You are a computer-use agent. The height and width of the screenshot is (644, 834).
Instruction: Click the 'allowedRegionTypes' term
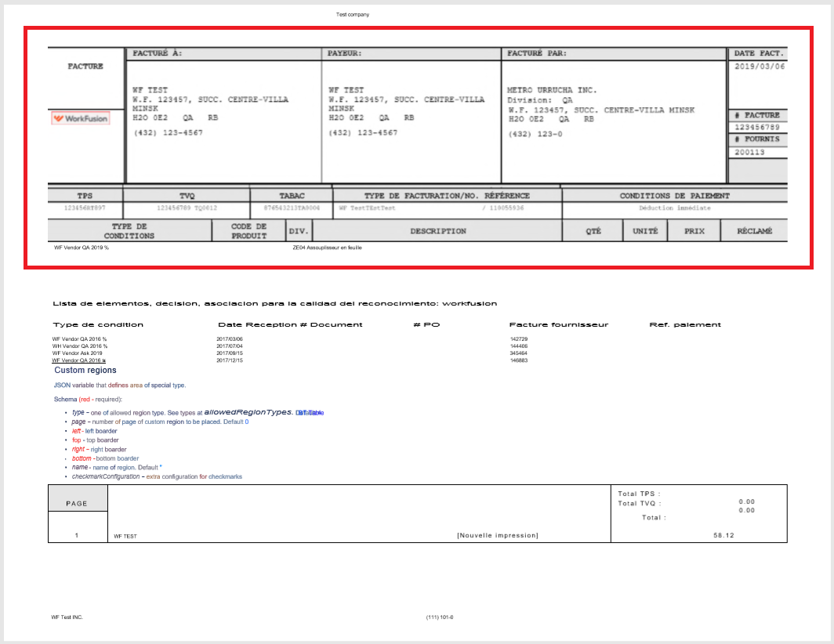[248, 412]
